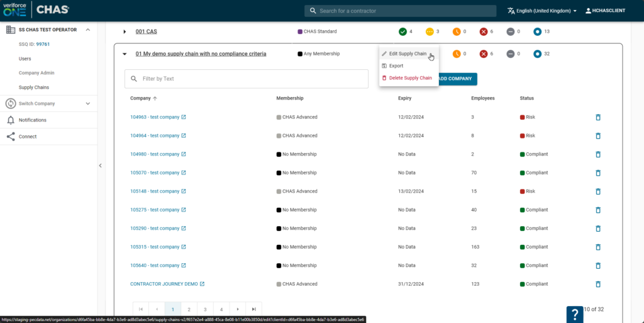Delete row 105070 - test company
The width and height of the screenshot is (644, 323).
(598, 173)
